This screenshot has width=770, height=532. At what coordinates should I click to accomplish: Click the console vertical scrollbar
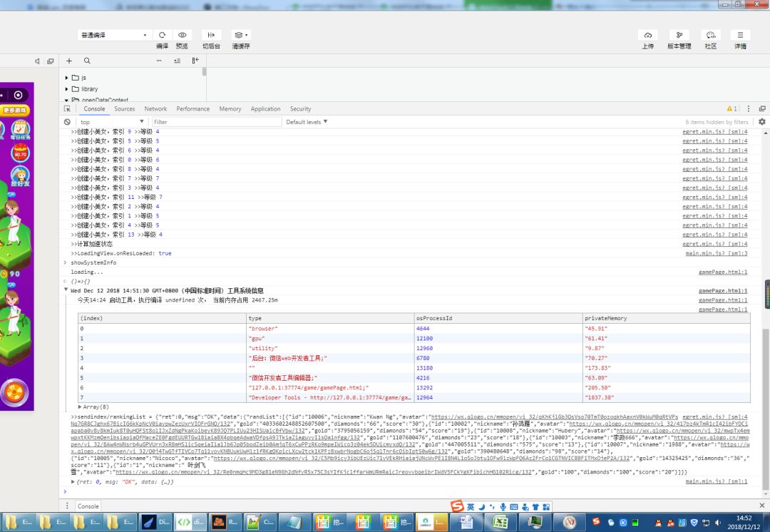pos(765,408)
